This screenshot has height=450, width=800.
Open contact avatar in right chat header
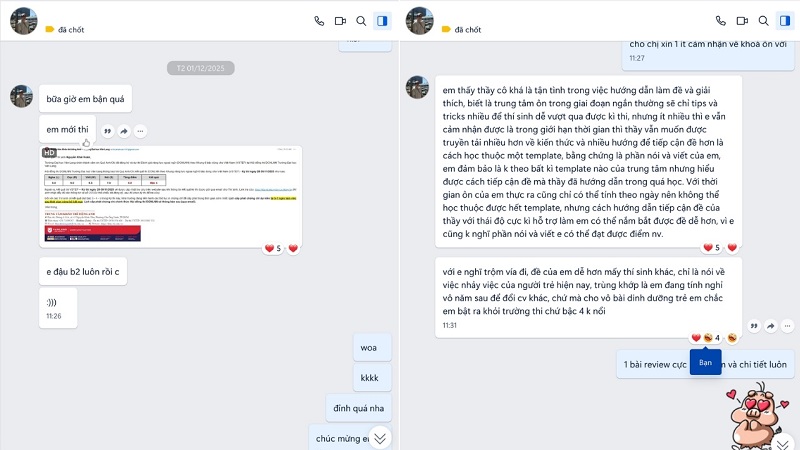tap(419, 21)
